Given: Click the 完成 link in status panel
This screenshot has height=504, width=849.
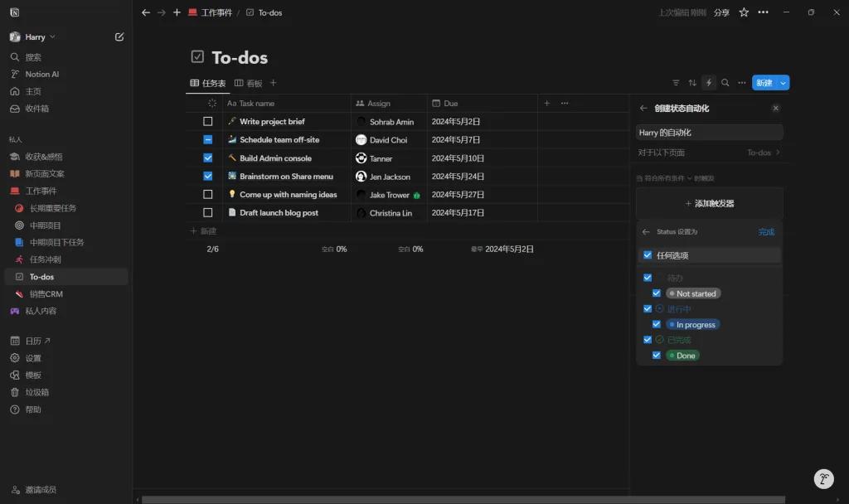Looking at the screenshot, I should 766,232.
